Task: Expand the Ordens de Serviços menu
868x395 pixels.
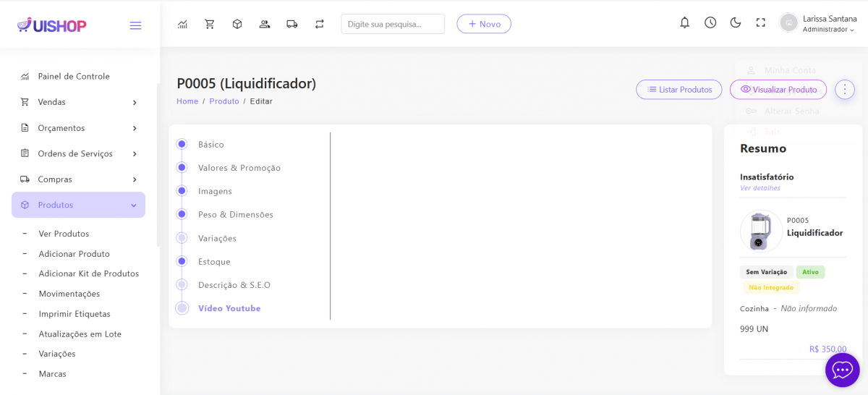Action: (78, 153)
